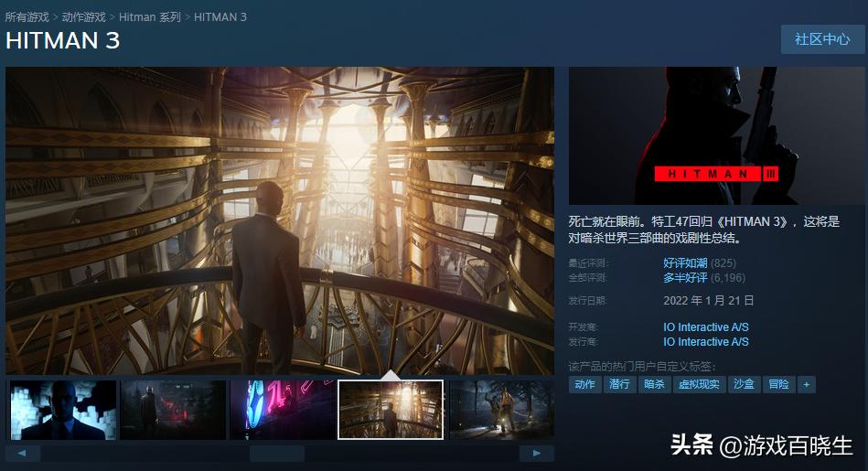The height and width of the screenshot is (471, 868).
Task: Click the thumbnail strip scrollbar handle
Action: [x=277, y=453]
